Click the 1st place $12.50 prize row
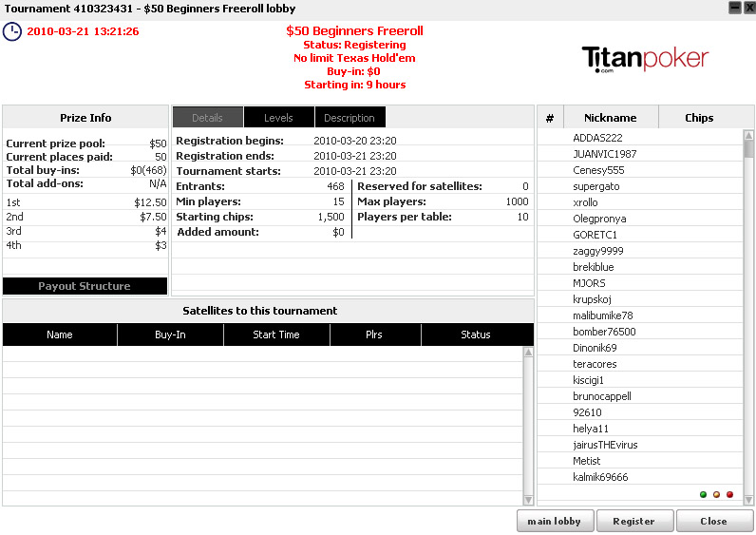The image size is (756, 535). 85,202
